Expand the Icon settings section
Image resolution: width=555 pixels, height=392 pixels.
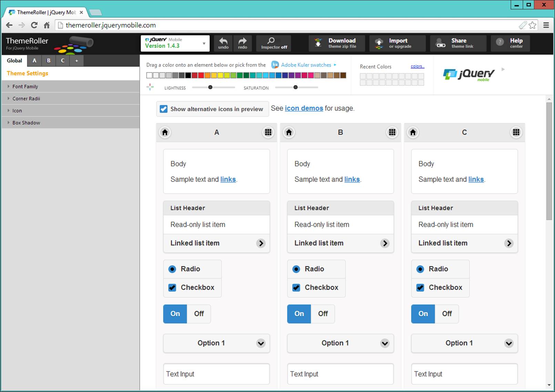tap(71, 111)
